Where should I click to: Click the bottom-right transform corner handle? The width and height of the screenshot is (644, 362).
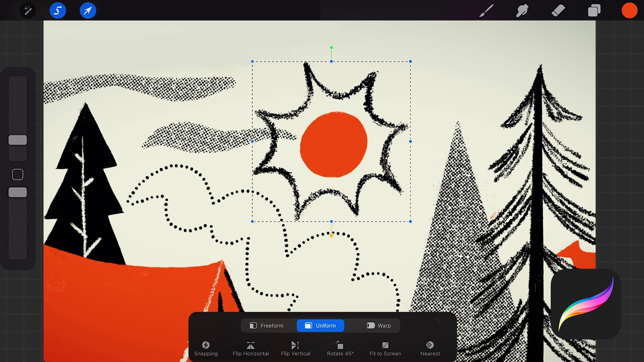pyautogui.click(x=411, y=222)
